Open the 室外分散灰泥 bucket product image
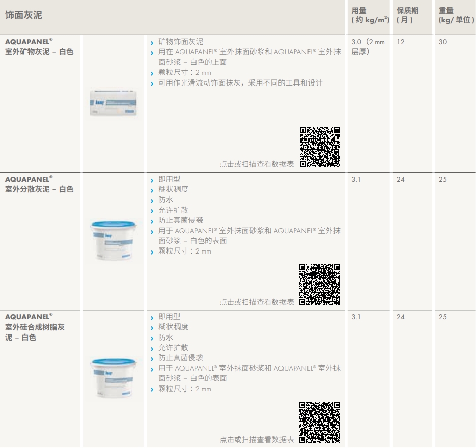Screen dimensions: 476x448 [113, 240]
